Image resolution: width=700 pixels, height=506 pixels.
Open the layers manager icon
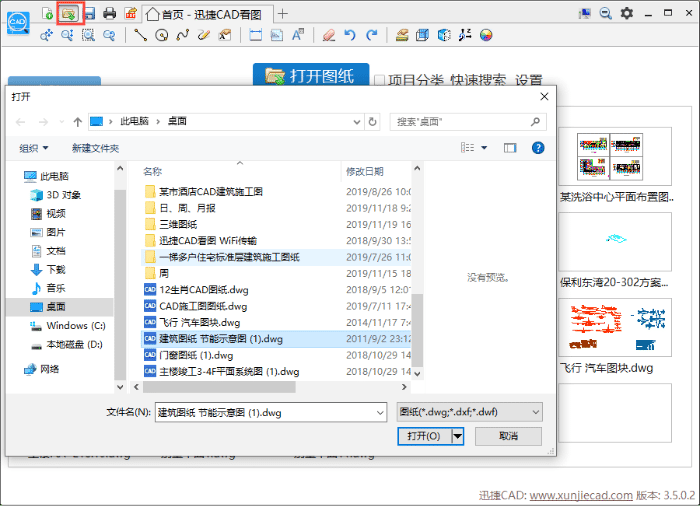click(x=402, y=35)
